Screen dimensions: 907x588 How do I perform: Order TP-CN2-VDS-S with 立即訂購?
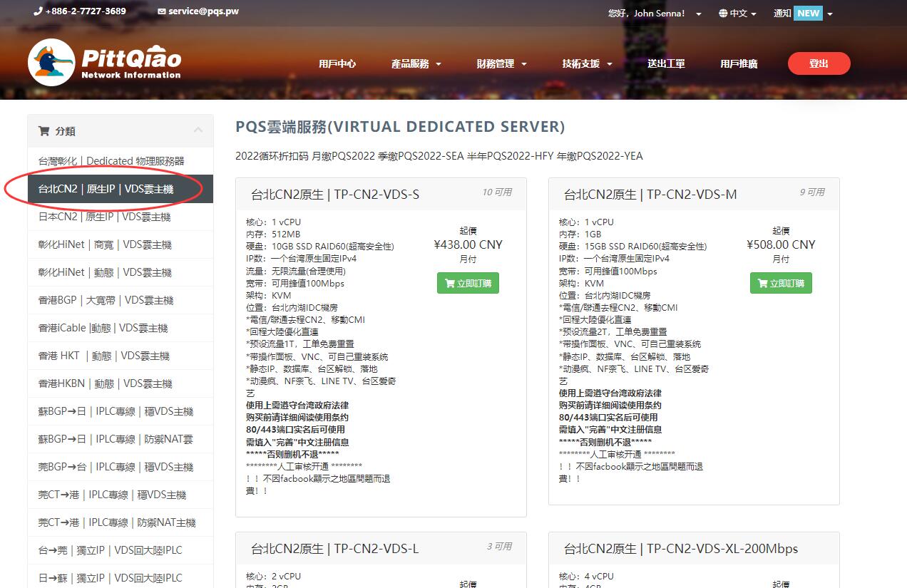[468, 283]
